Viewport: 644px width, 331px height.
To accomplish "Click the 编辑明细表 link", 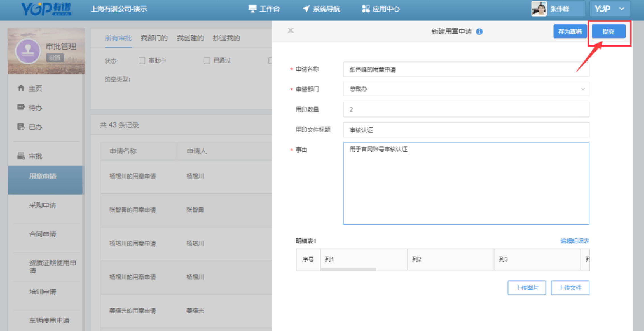I will pos(575,241).
